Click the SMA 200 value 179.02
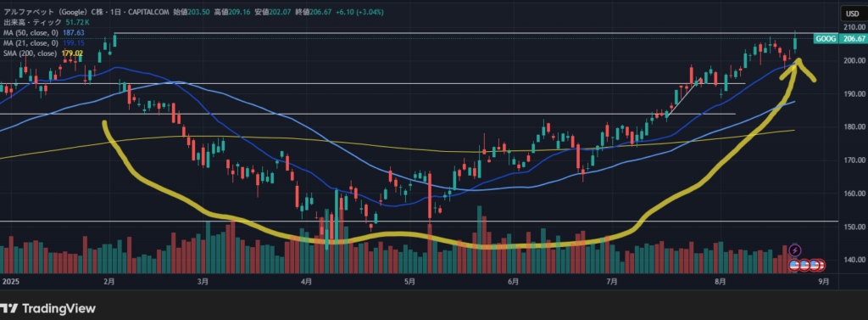 (x=72, y=53)
